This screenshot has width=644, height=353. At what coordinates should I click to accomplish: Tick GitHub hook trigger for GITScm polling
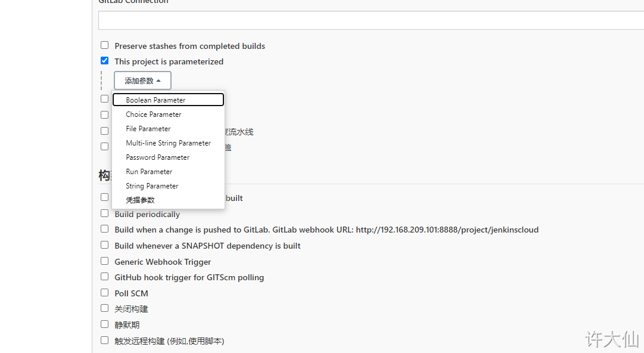pyautogui.click(x=105, y=277)
